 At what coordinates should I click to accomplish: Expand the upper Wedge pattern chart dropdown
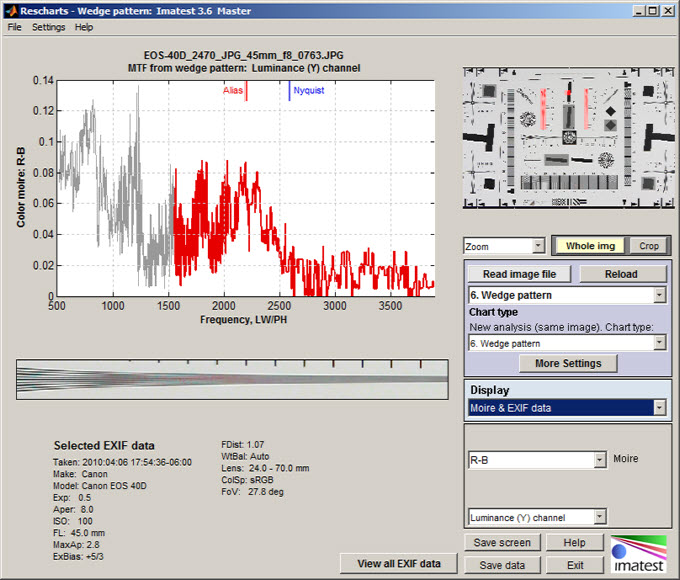(567, 295)
